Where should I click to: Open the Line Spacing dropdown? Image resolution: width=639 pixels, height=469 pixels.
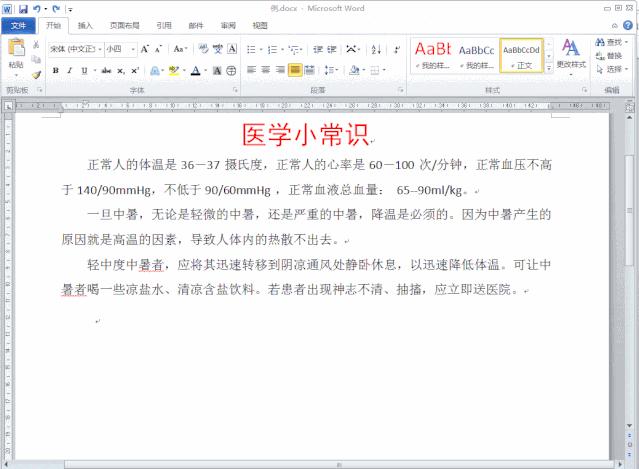coord(331,70)
